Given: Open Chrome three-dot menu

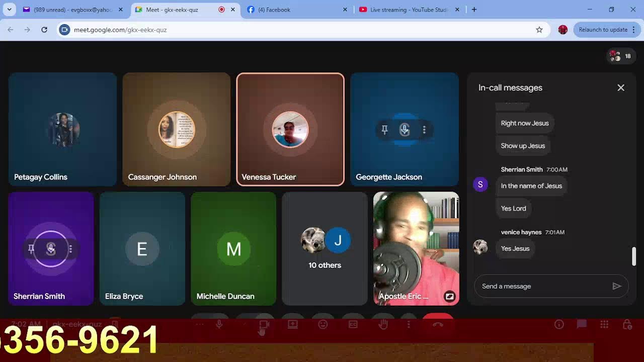Looking at the screenshot, I should click(634, 30).
